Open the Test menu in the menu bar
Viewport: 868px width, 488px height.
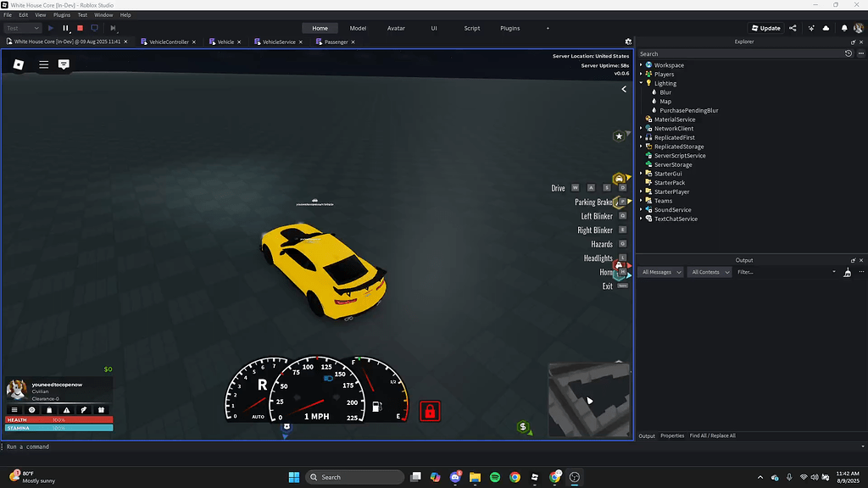[81, 14]
